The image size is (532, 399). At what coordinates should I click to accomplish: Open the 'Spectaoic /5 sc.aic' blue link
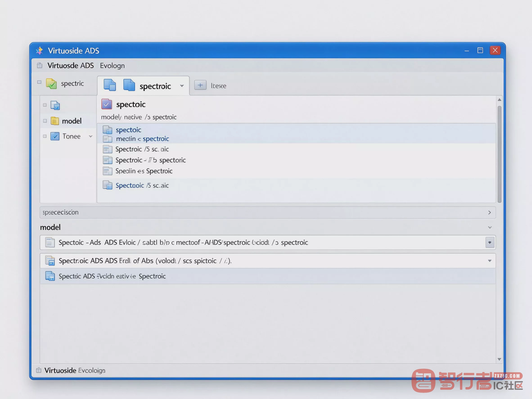click(142, 185)
